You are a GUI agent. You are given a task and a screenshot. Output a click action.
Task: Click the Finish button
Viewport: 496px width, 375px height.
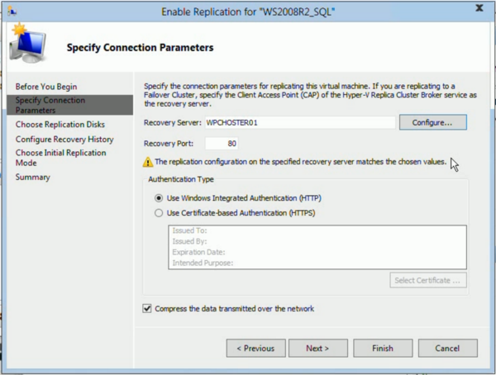[383, 348]
